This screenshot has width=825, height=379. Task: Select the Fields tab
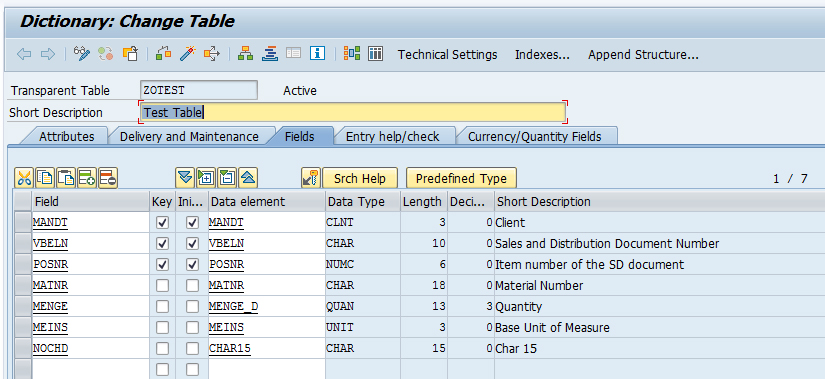[300, 136]
